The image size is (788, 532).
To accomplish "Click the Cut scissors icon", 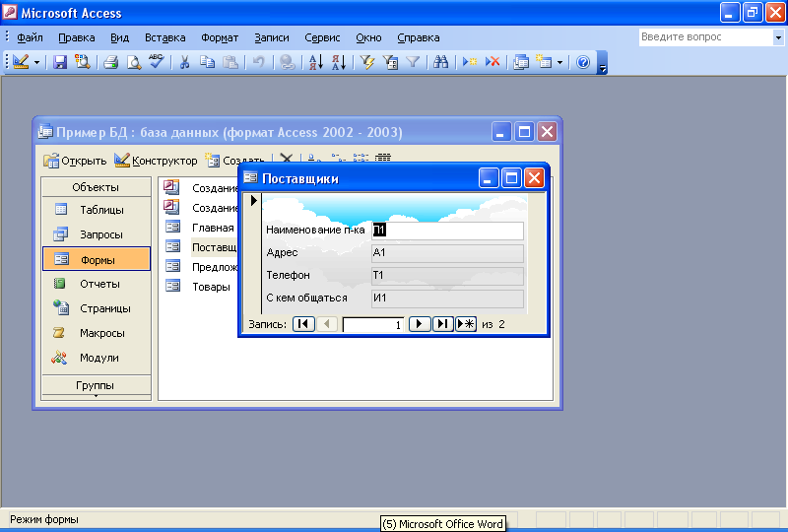I will (x=184, y=62).
